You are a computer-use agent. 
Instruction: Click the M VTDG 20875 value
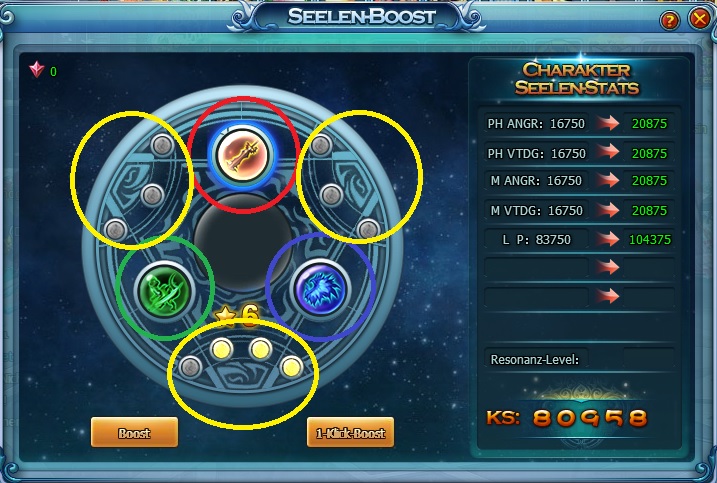tap(649, 210)
